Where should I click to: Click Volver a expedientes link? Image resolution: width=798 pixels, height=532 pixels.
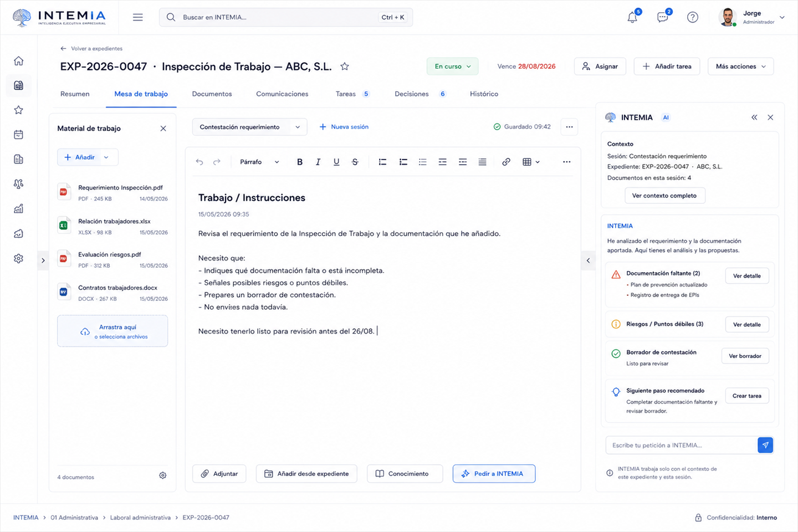pyautogui.click(x=91, y=49)
